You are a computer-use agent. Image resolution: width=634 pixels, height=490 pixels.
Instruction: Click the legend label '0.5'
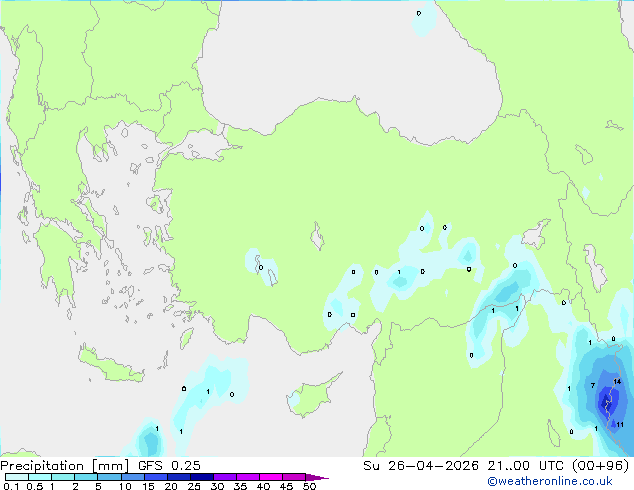click(x=34, y=486)
